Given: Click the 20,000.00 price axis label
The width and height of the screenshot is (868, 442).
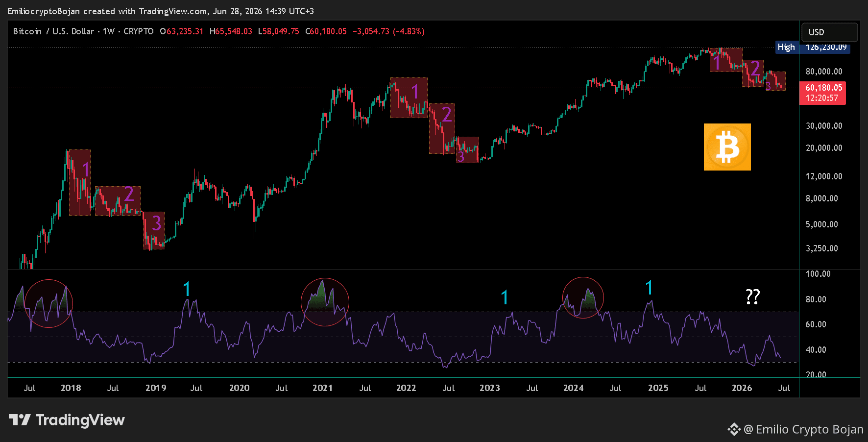Looking at the screenshot, I should [x=824, y=148].
